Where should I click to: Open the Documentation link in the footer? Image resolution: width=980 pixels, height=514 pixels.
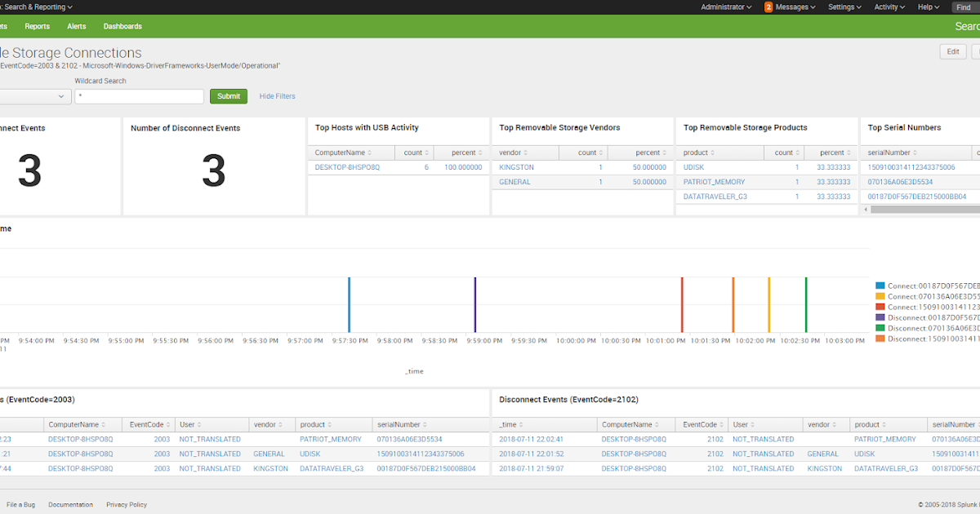[x=70, y=504]
